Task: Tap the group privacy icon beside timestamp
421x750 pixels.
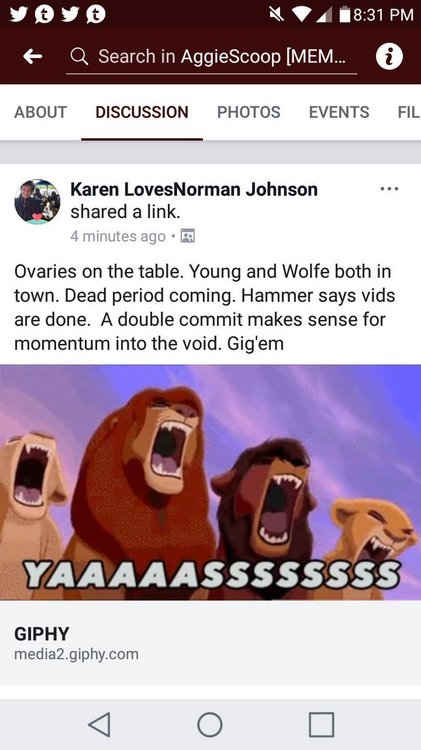Action: coord(188,236)
